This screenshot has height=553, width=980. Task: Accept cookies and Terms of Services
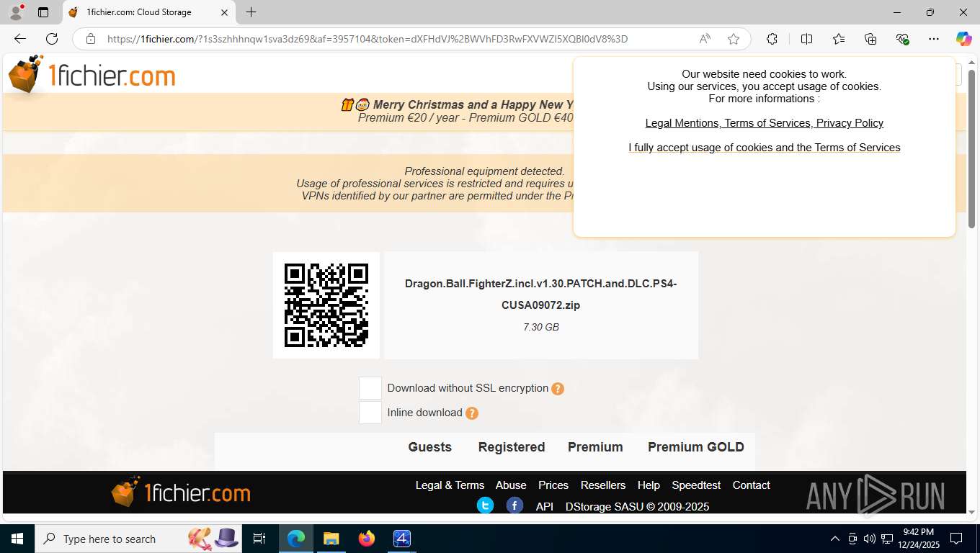pos(765,148)
